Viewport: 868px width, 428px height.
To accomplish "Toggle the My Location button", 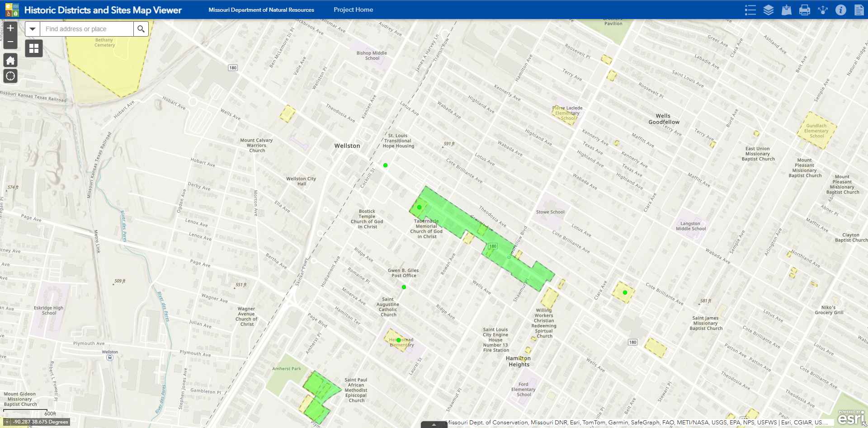I will pyautogui.click(x=10, y=76).
